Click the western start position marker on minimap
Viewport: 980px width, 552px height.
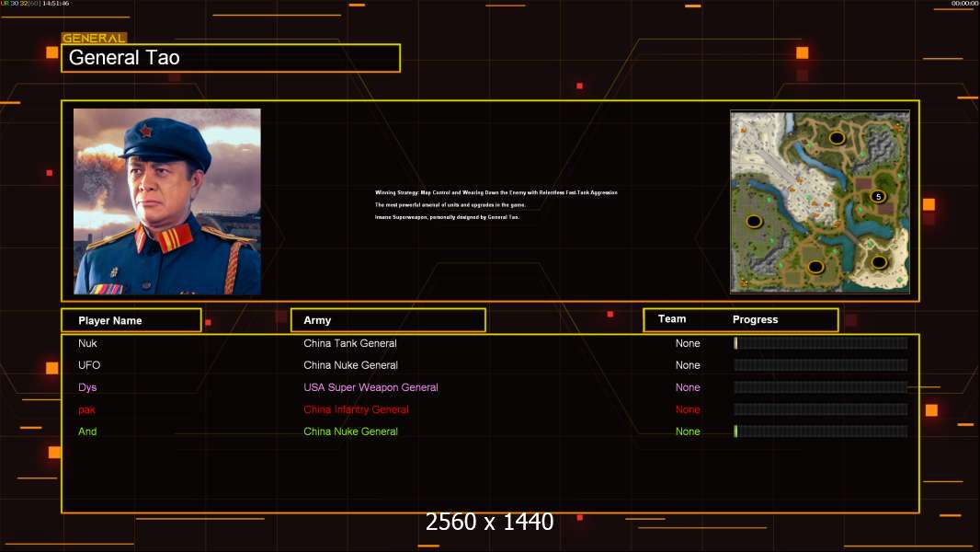(754, 222)
